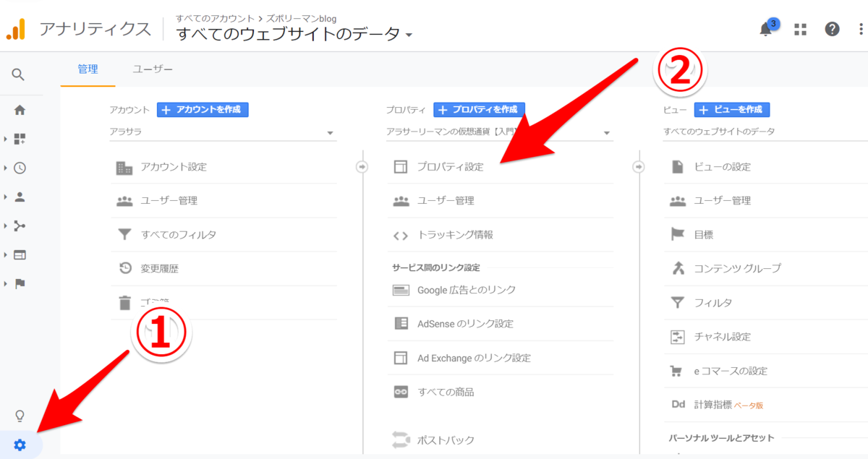
Task: Expand Conversions sidebar section arrow
Action: tap(6, 283)
